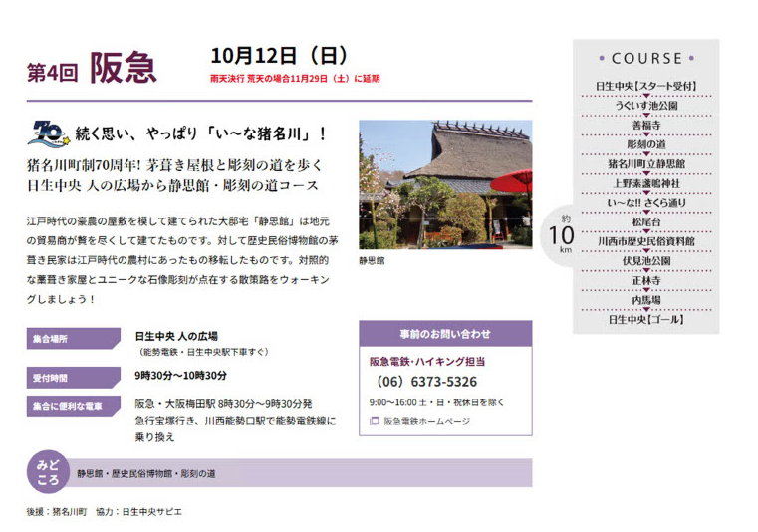Click course stop 川西市歴史民俗資料館
This screenshot has width=758, height=532.
tap(646, 241)
